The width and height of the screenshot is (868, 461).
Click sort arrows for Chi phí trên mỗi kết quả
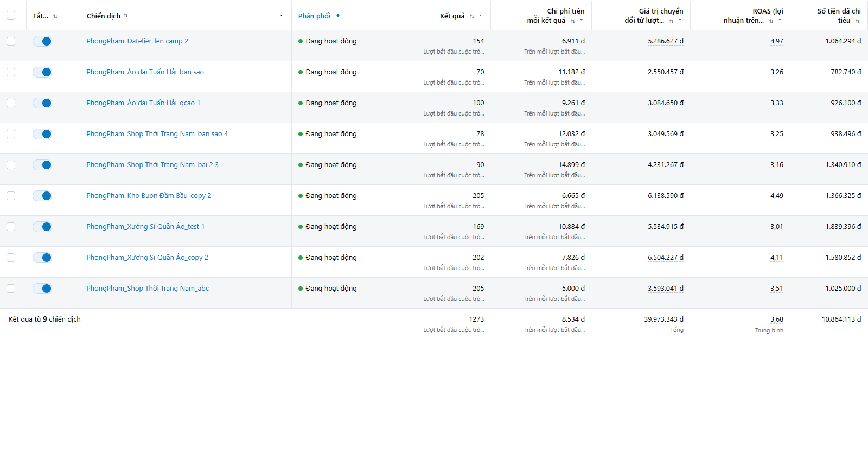point(573,21)
